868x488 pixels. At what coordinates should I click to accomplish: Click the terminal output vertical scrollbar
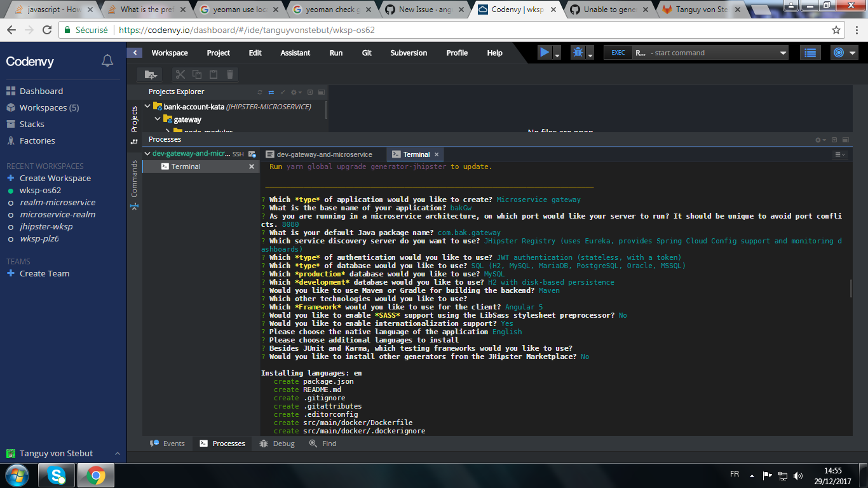851,288
